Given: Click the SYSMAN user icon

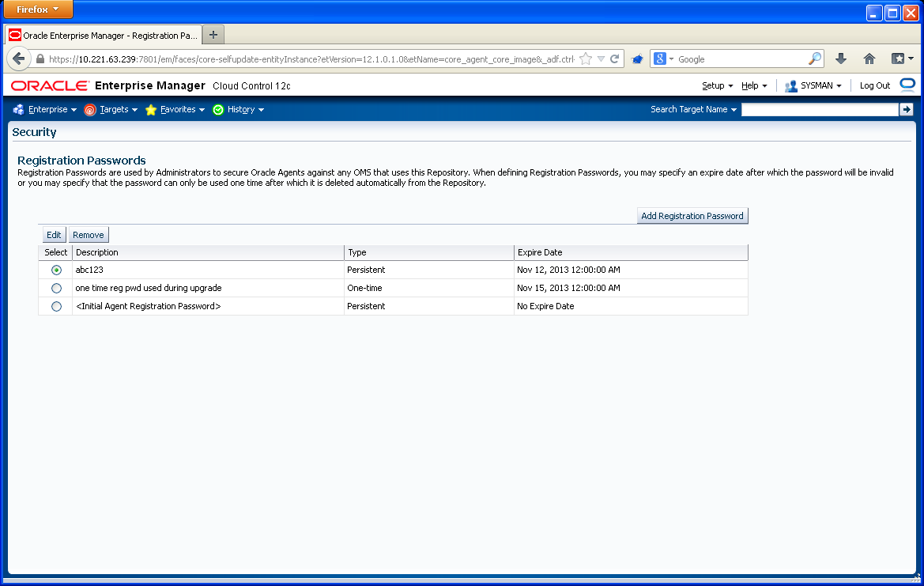Looking at the screenshot, I should coord(791,86).
